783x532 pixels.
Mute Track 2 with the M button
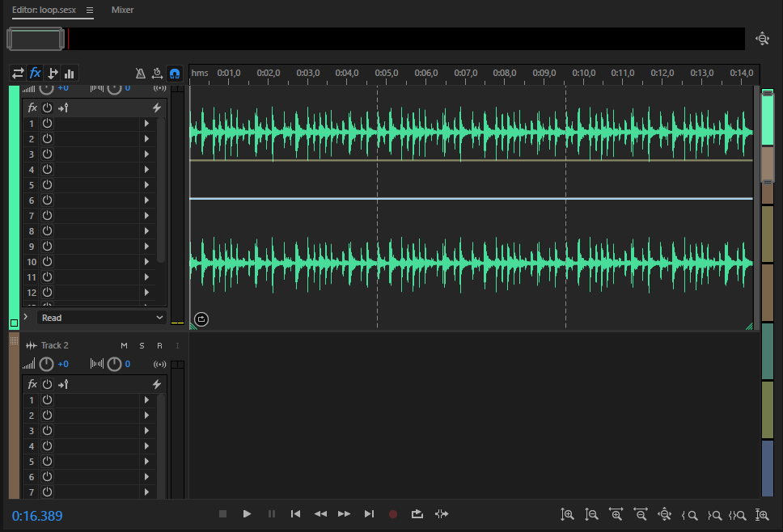pos(124,346)
